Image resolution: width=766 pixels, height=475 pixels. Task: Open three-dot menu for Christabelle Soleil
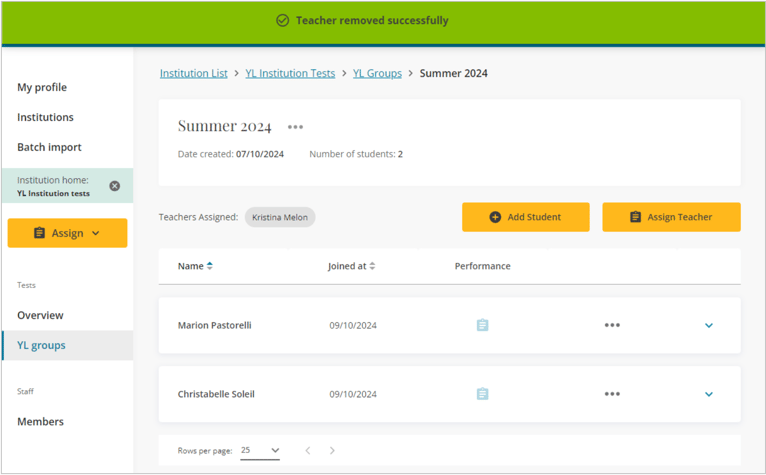612,394
